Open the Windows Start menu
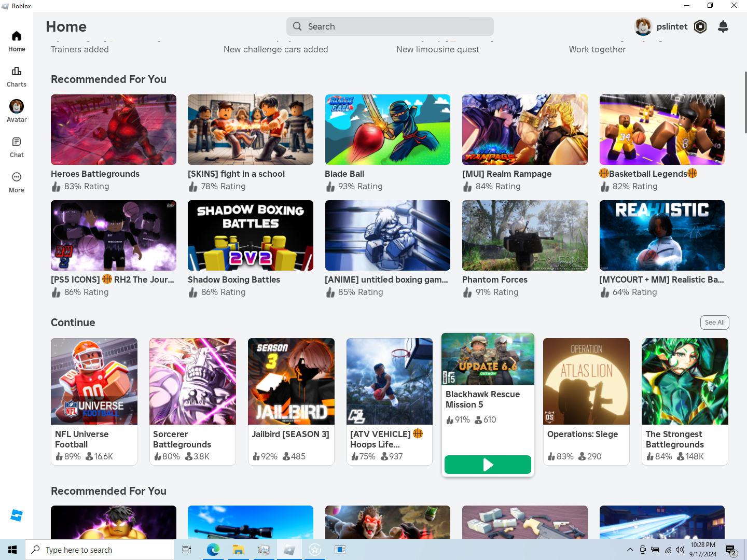 pos(12,550)
